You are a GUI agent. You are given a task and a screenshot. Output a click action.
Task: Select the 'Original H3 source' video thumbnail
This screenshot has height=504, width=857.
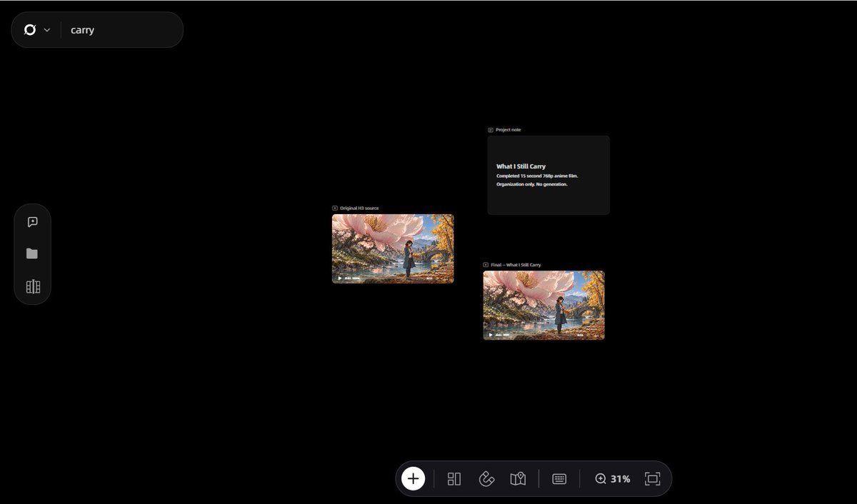393,248
